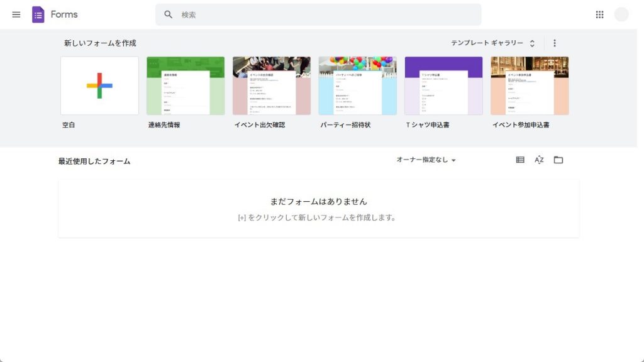Viewport: 644px width, 362px height.
Task: Click the 新しいフォームを作成 heading
Action: tap(100, 43)
